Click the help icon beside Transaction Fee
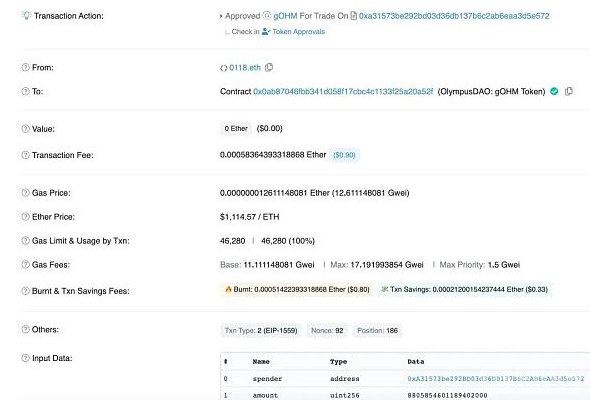Viewport: 590px width, 400px height. [x=25, y=155]
